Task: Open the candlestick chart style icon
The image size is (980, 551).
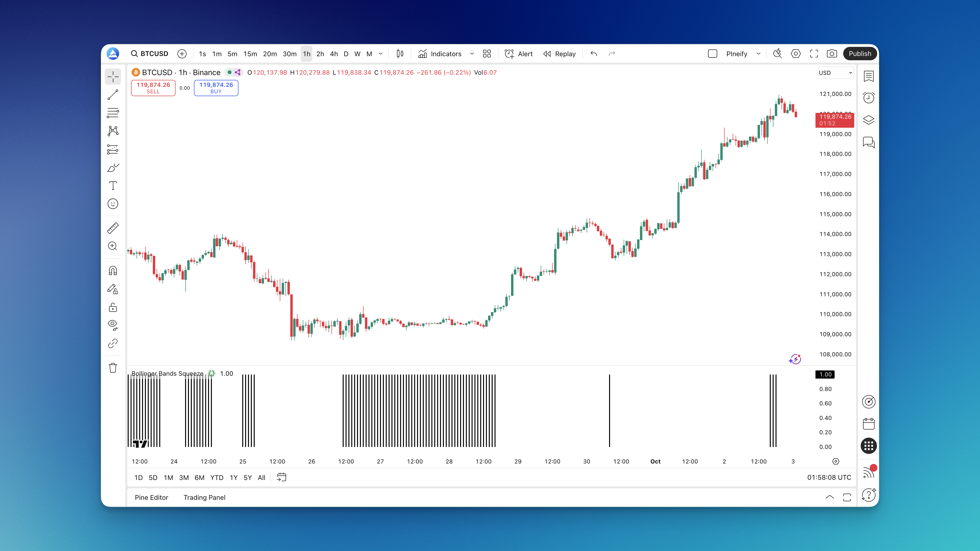Action: tap(400, 54)
